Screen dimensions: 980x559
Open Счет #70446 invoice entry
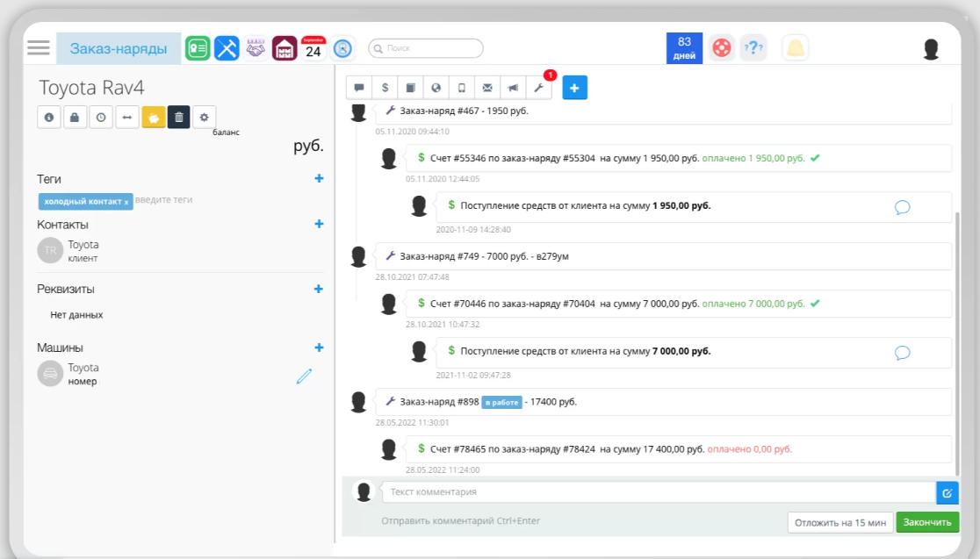678,305
